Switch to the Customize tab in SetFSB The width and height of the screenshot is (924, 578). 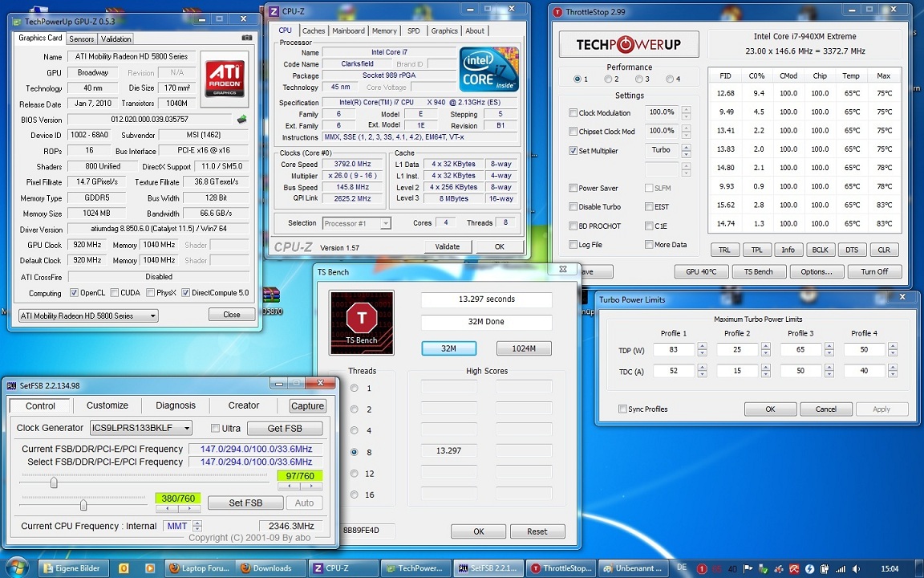pos(107,405)
